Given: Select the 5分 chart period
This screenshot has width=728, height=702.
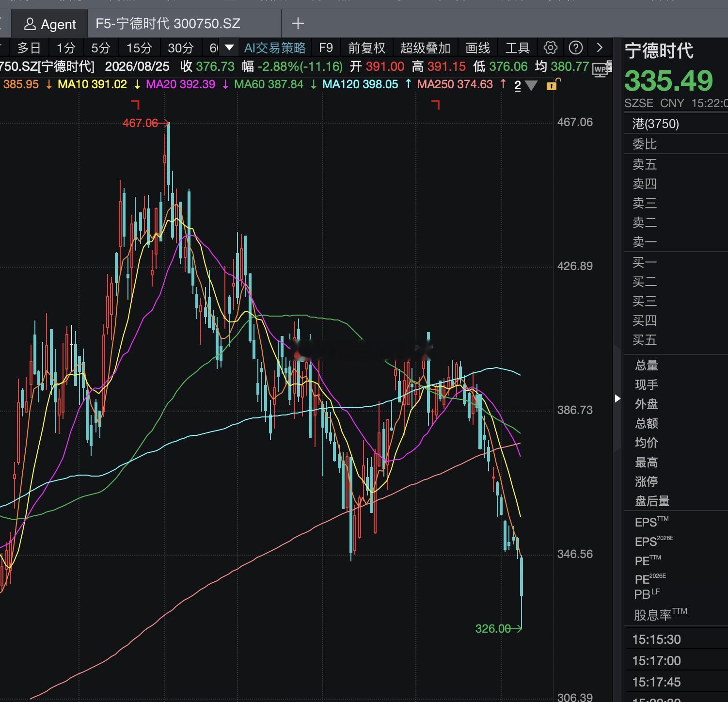Looking at the screenshot, I should pyautogui.click(x=101, y=48).
